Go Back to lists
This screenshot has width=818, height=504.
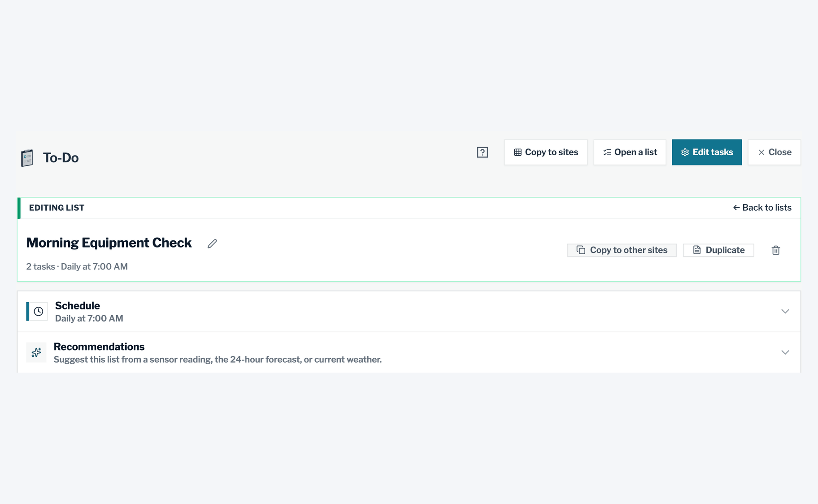pyautogui.click(x=762, y=208)
